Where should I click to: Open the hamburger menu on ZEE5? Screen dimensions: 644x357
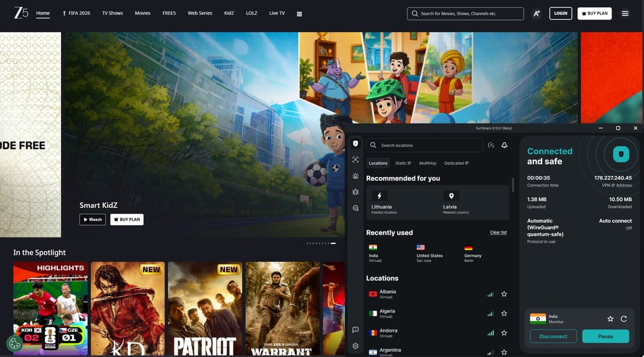pos(625,14)
